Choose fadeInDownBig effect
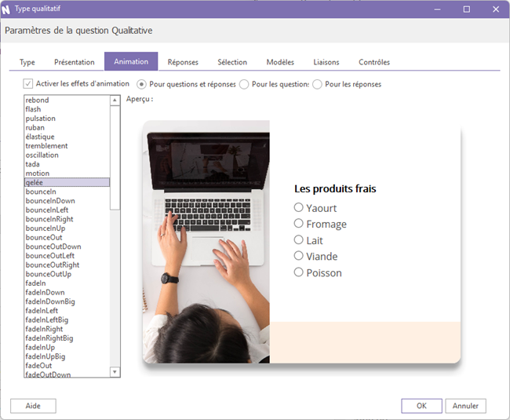 coord(67,301)
